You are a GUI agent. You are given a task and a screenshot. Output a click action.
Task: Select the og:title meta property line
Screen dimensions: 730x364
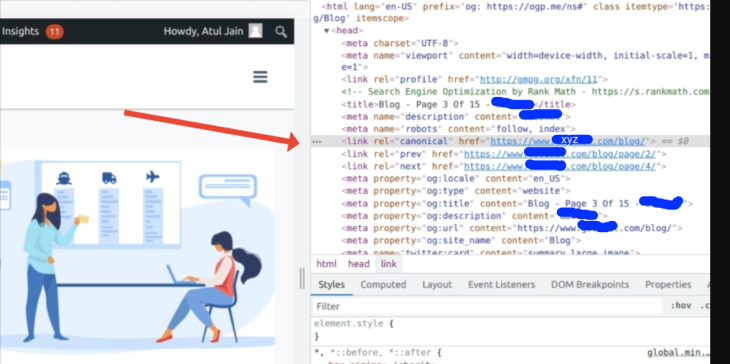coord(517,203)
